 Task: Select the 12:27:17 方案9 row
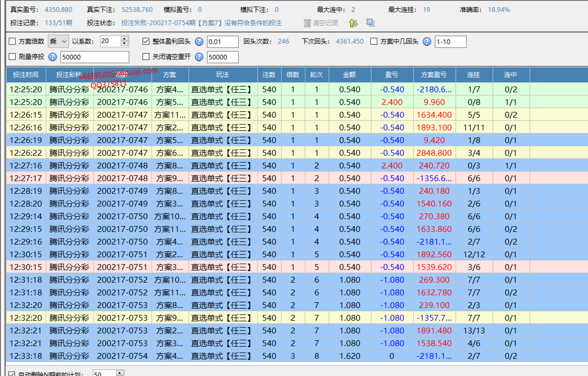(297, 178)
